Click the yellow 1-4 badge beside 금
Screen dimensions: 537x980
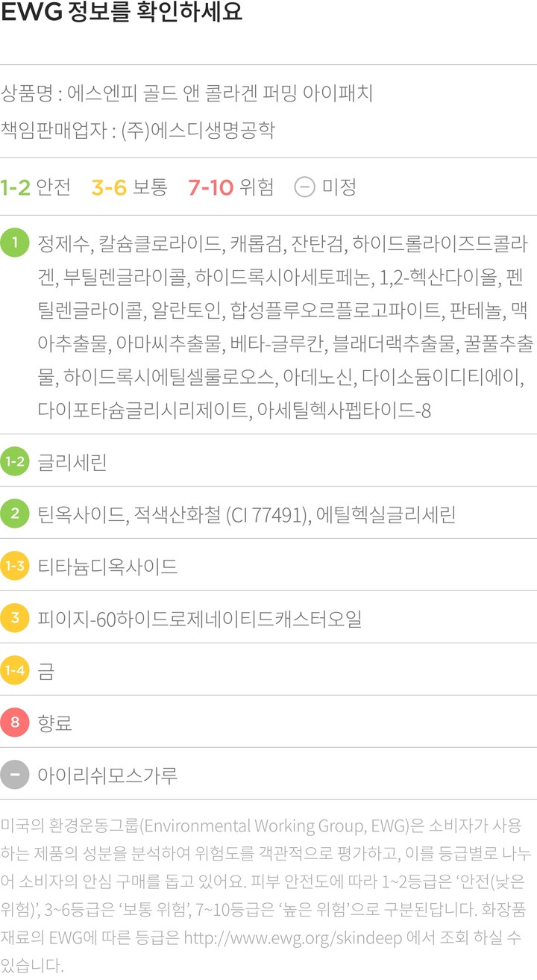[15, 670]
